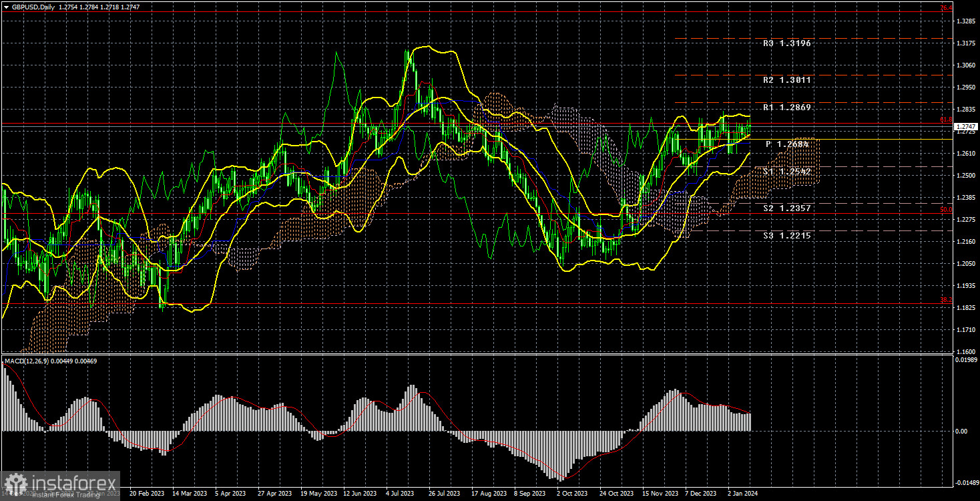980x501 pixels.
Task: Select the R2 1.3011 pivot label
Action: click(788, 80)
